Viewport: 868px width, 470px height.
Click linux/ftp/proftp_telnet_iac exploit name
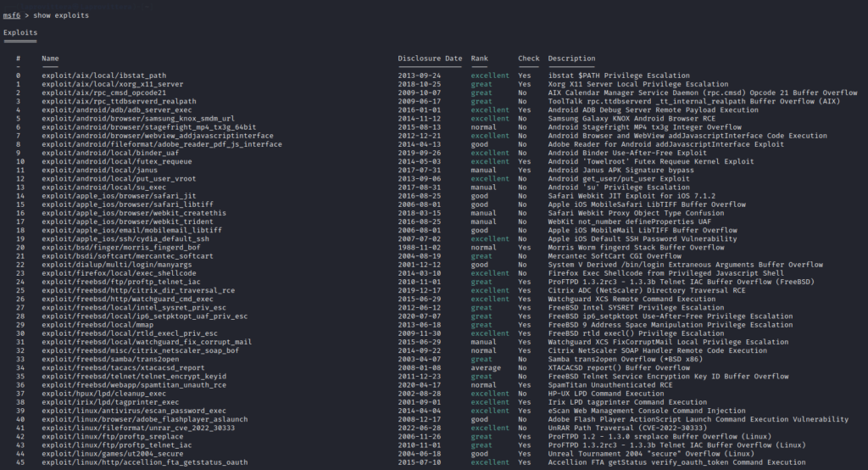click(x=117, y=445)
